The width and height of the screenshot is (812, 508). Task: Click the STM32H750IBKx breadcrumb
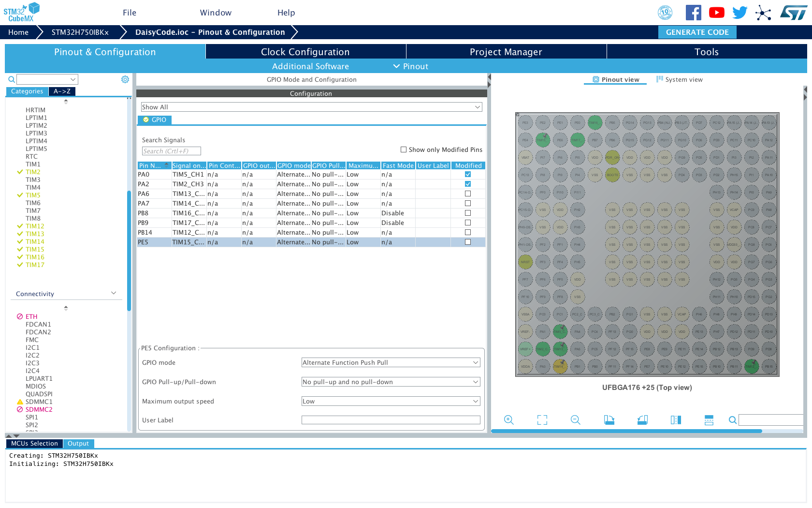(x=80, y=32)
